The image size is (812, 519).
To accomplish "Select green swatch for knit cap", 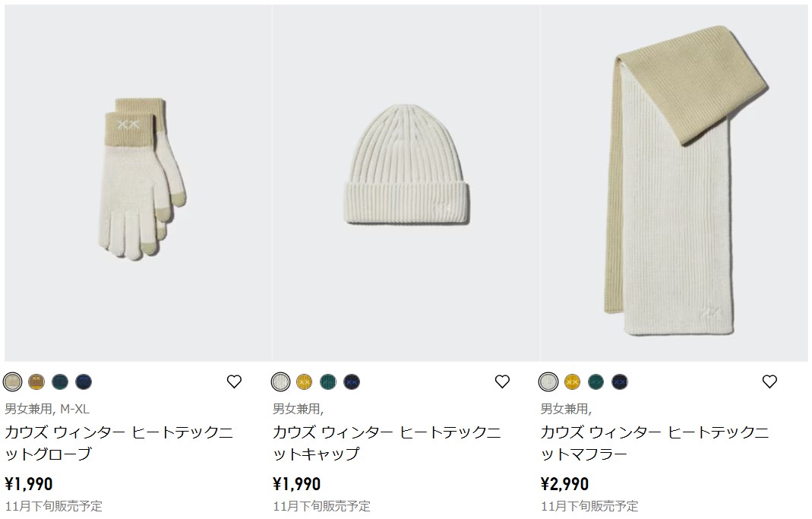I will 328,381.
